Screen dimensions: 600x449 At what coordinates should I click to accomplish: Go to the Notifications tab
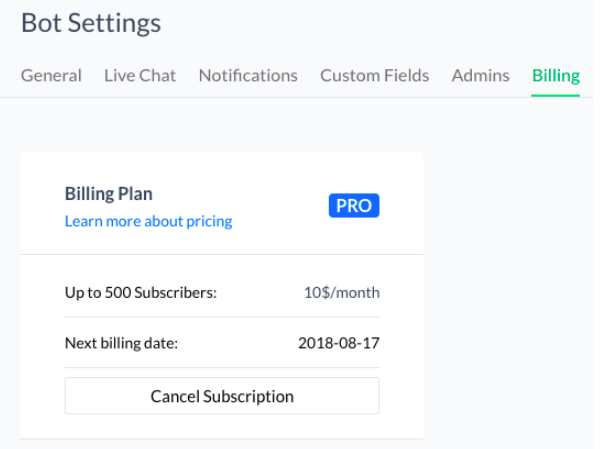coord(248,75)
